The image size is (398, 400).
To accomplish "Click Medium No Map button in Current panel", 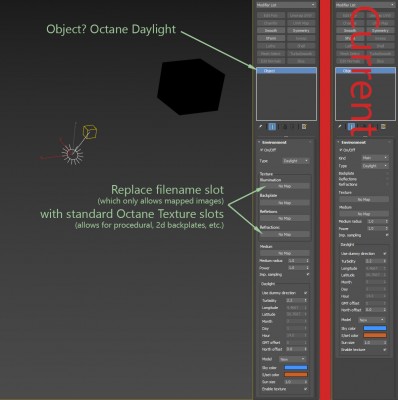I will pyautogui.click(x=364, y=214).
